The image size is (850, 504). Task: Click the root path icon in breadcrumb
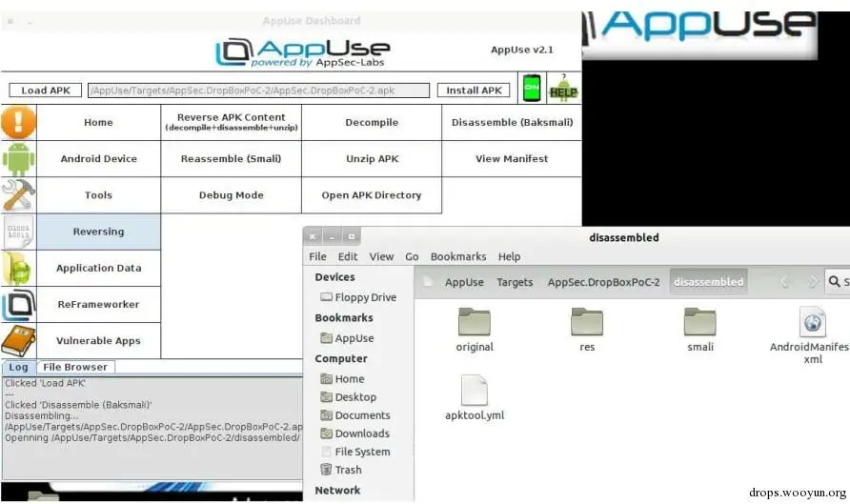point(428,282)
